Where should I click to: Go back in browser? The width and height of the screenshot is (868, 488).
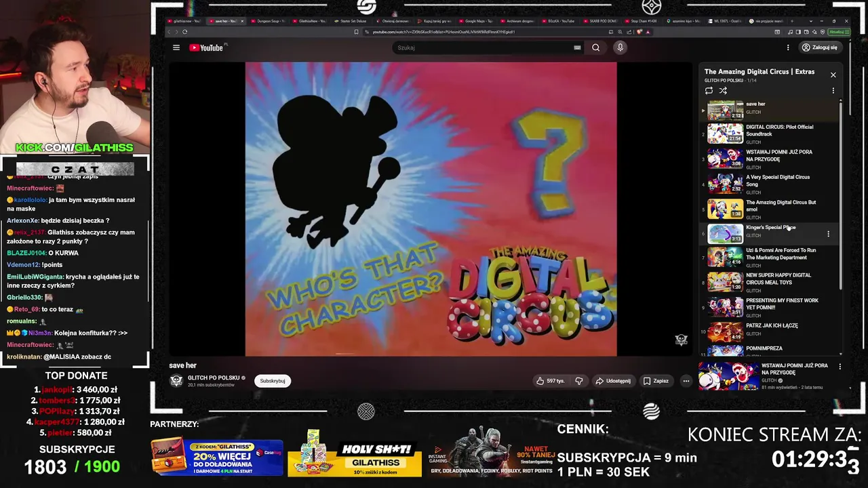[x=170, y=32]
